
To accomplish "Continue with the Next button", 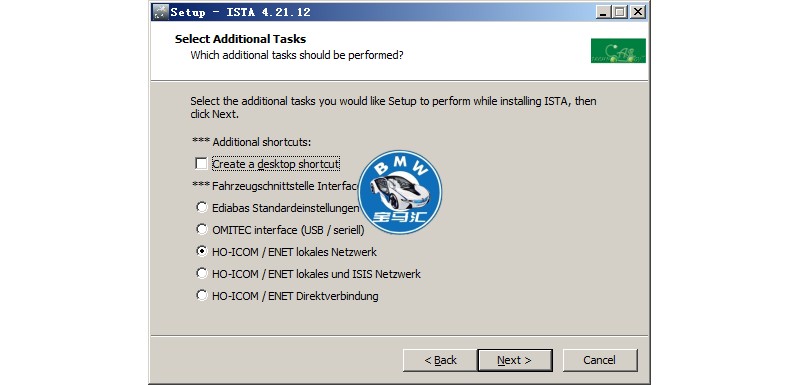I will click(x=515, y=360).
